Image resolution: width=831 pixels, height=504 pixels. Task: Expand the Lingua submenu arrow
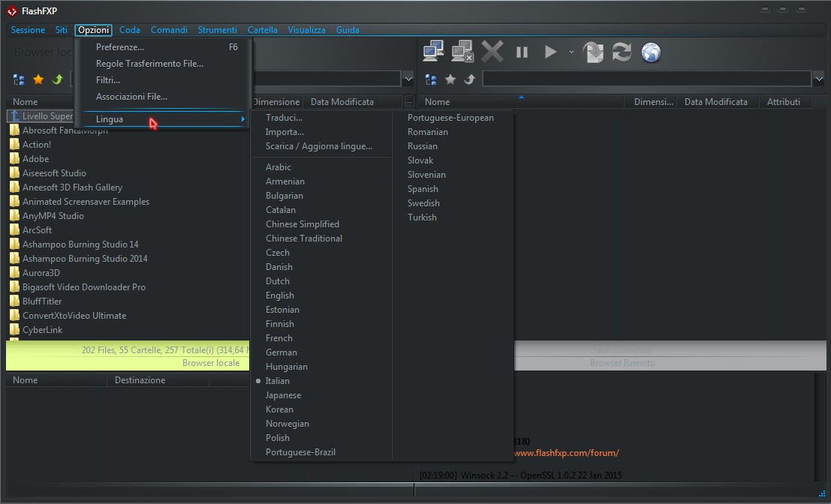(242, 119)
